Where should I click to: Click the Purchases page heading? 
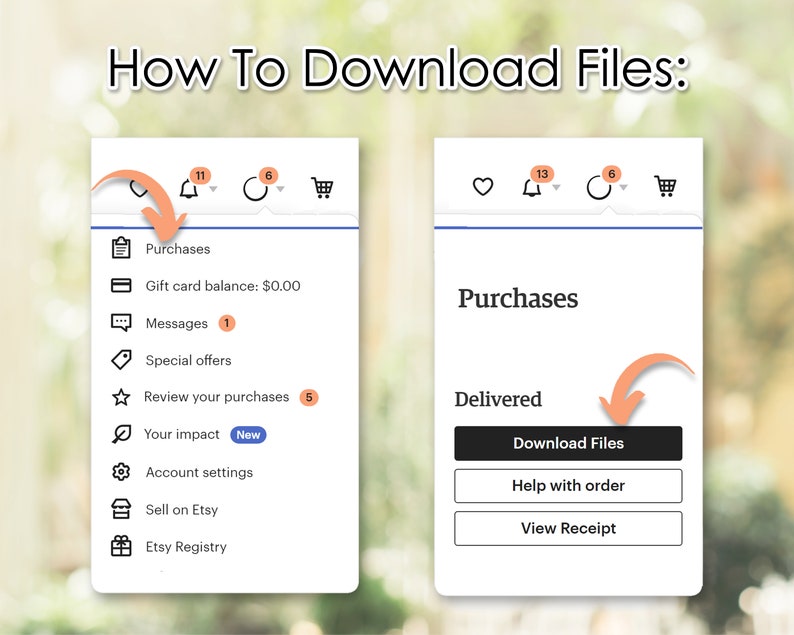coord(518,298)
